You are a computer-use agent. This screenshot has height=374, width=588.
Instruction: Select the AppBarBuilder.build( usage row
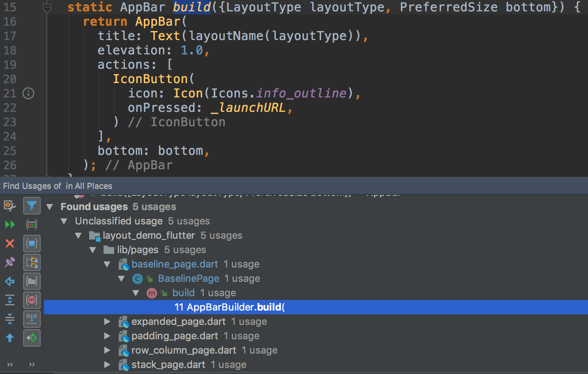316,307
